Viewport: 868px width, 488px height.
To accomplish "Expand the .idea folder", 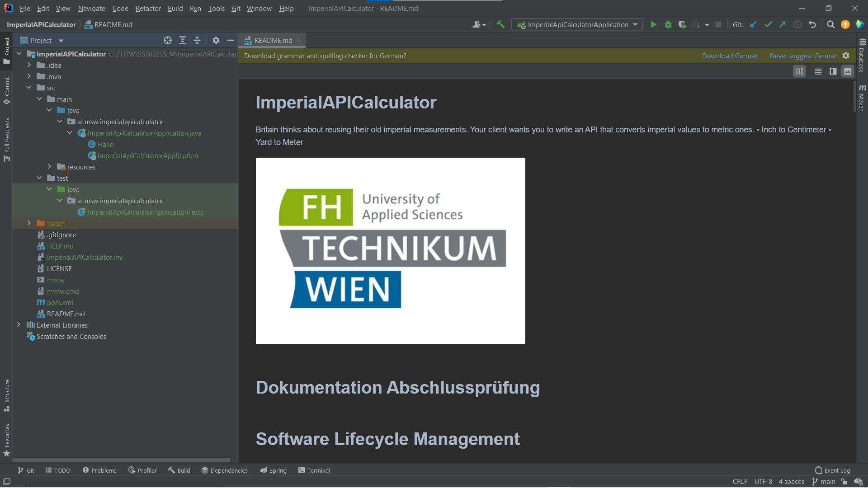I will coord(29,65).
